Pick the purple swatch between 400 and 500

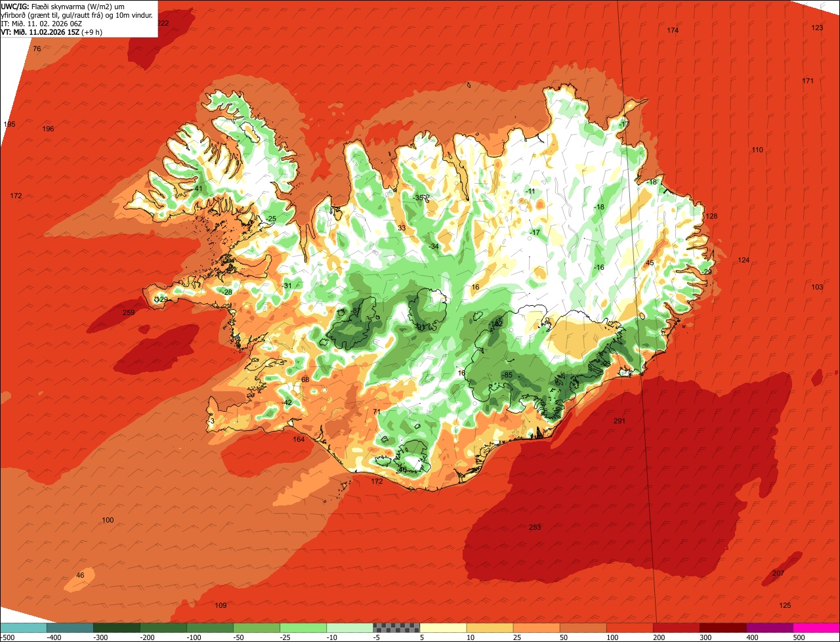coord(770,628)
